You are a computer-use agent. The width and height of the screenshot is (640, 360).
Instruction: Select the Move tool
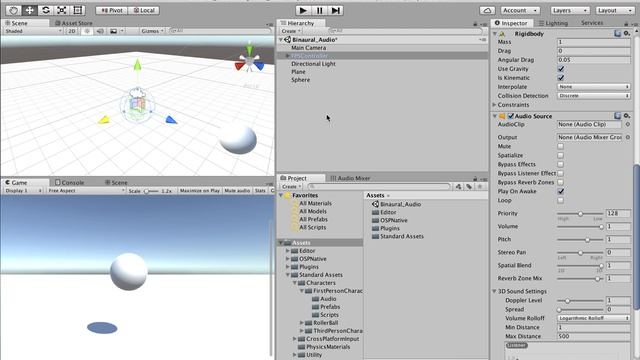[x=29, y=10]
